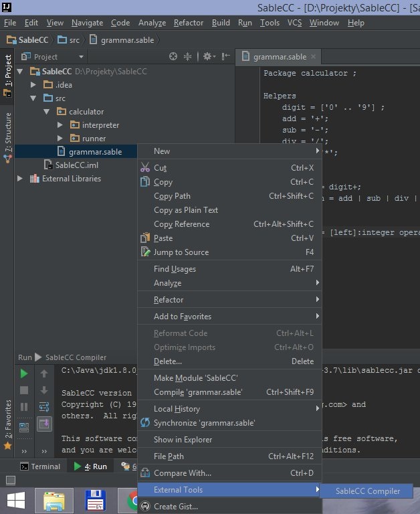Image resolution: width=420 pixels, height=514 pixels.
Task: Click the Synchronize refresh icon
Action: 145,422
